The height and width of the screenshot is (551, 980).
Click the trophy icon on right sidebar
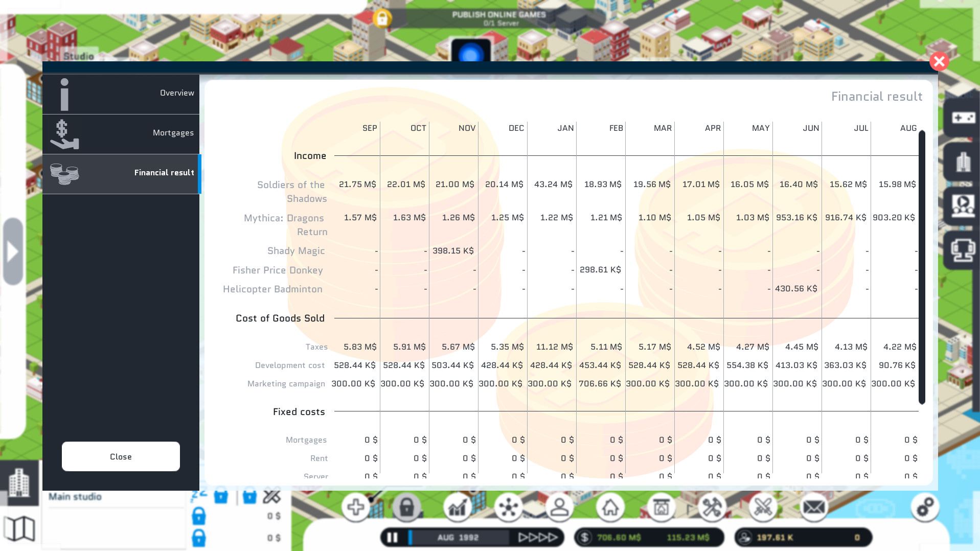pyautogui.click(x=963, y=250)
